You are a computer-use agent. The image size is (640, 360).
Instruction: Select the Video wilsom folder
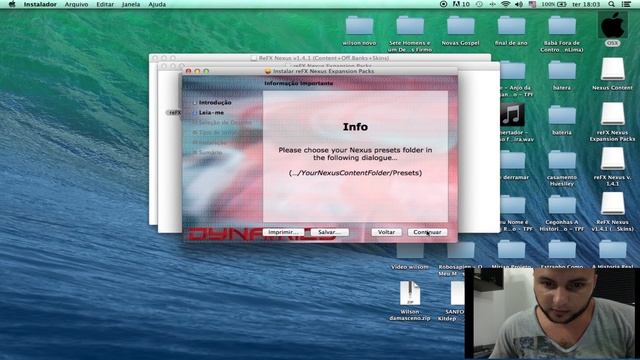pos(410,250)
